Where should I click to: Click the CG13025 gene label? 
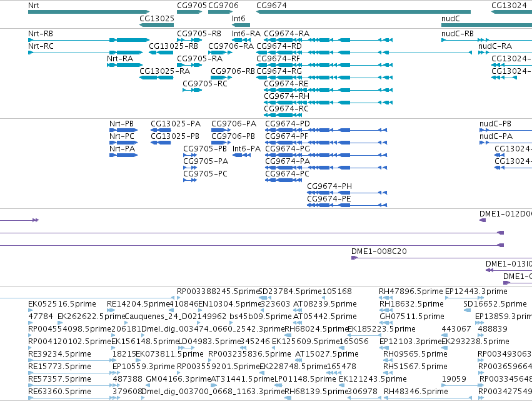(x=157, y=18)
